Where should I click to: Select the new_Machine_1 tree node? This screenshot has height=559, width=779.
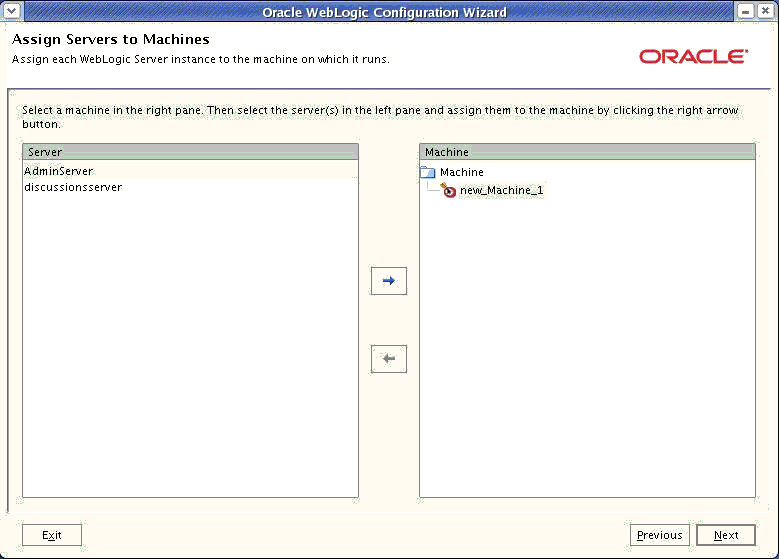pyautogui.click(x=501, y=190)
